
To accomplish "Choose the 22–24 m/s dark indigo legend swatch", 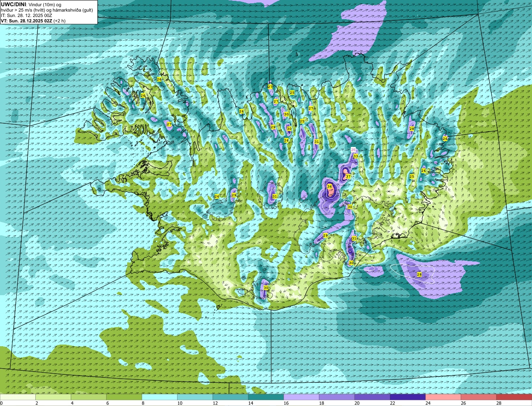I will [x=408, y=397].
